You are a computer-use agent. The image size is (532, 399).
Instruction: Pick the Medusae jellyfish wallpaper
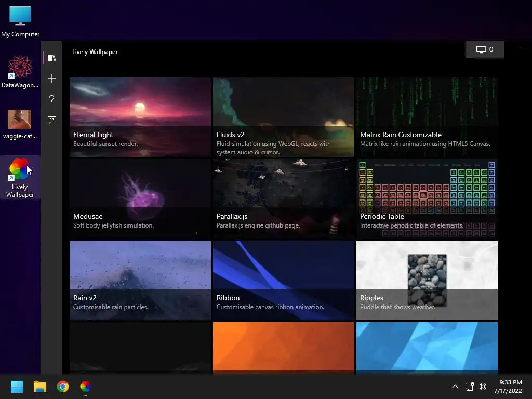(x=140, y=198)
